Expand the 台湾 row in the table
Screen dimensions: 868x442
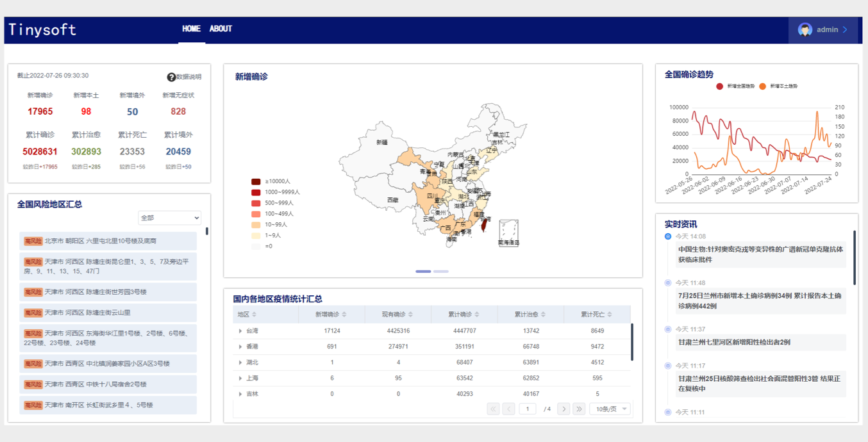240,331
